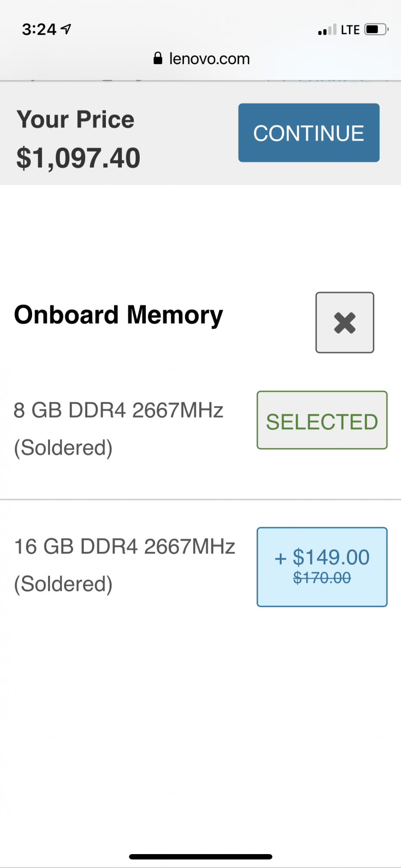Select the 8 GB DDR4 2667MHz label
The image size is (401, 868).
(118, 410)
